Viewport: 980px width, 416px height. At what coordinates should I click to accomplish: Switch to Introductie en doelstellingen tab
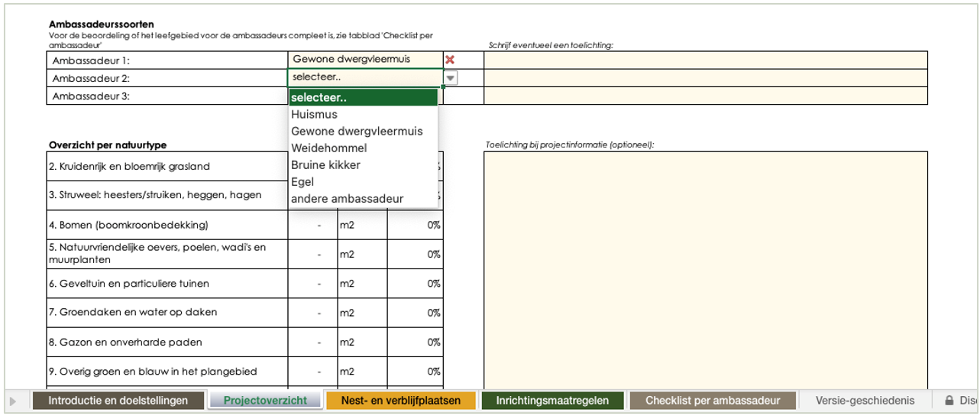(118, 401)
